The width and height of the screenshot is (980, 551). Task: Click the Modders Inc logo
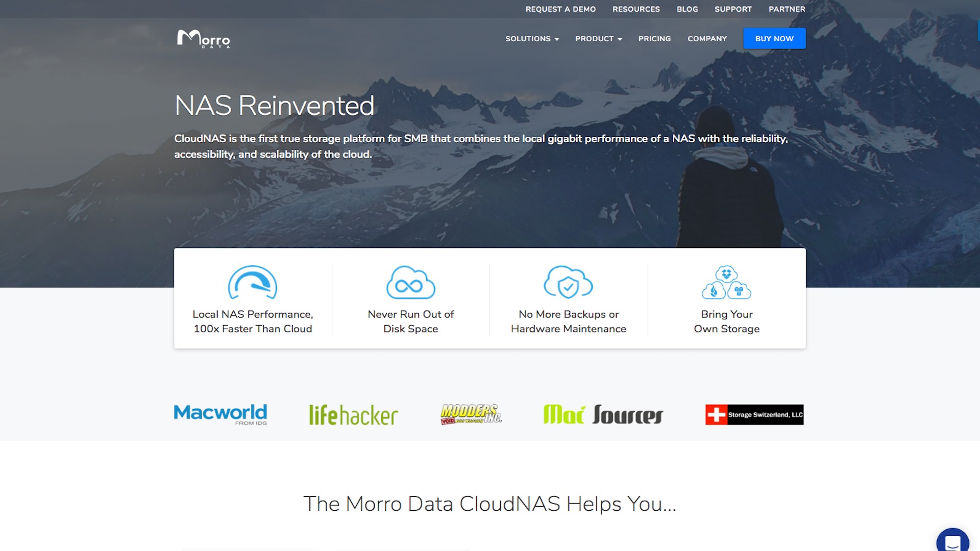[x=471, y=414]
